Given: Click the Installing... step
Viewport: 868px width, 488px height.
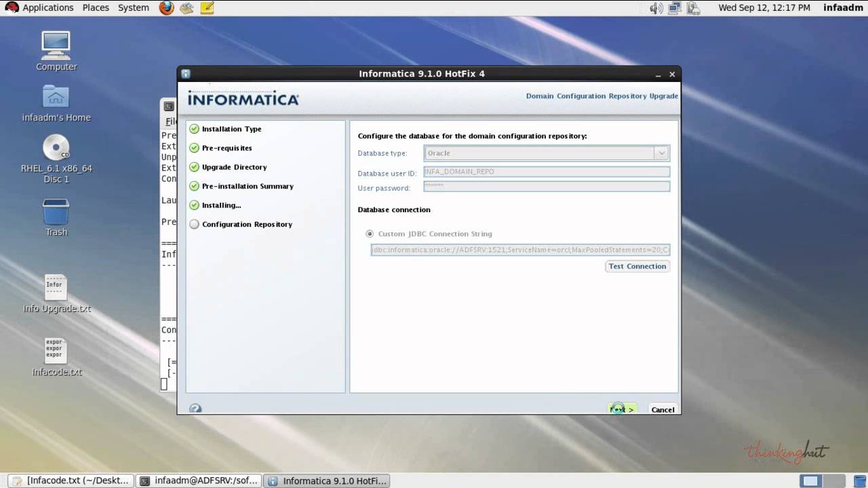Looking at the screenshot, I should (221, 205).
